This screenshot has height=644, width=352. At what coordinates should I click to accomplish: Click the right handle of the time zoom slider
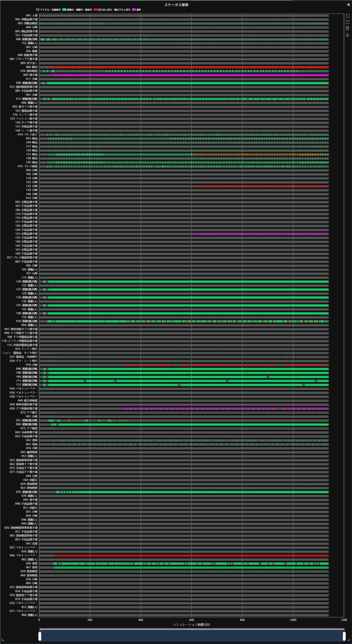(x=344, y=636)
